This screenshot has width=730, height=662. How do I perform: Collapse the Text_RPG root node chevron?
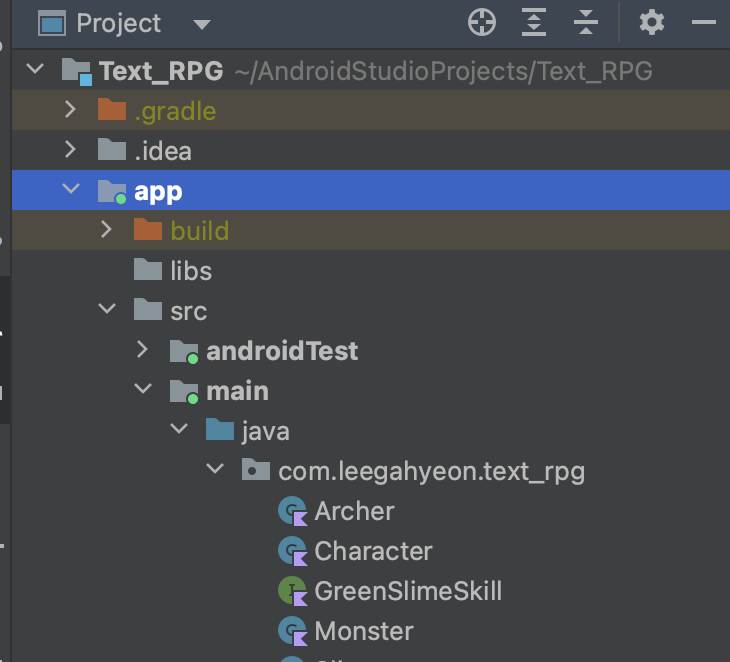pos(35,69)
